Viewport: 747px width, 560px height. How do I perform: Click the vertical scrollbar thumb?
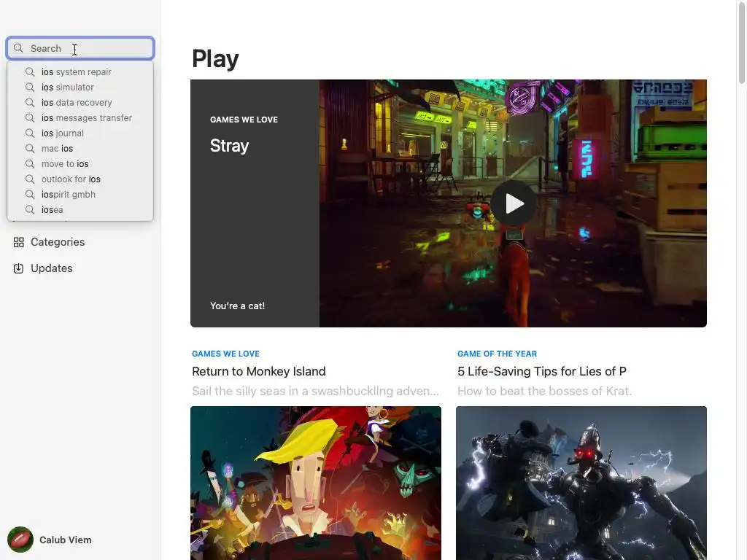[742, 43]
